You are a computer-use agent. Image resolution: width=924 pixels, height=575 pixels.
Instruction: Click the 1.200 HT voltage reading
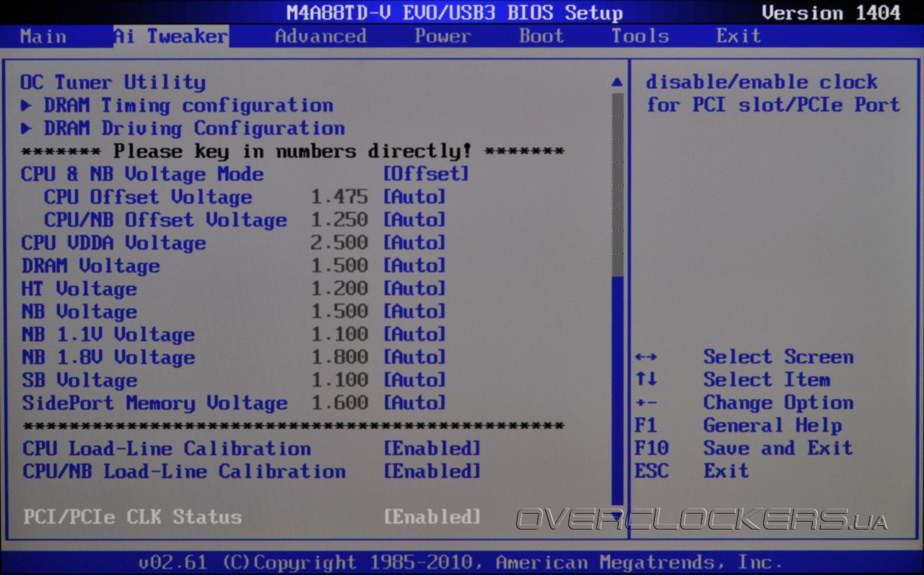point(339,289)
